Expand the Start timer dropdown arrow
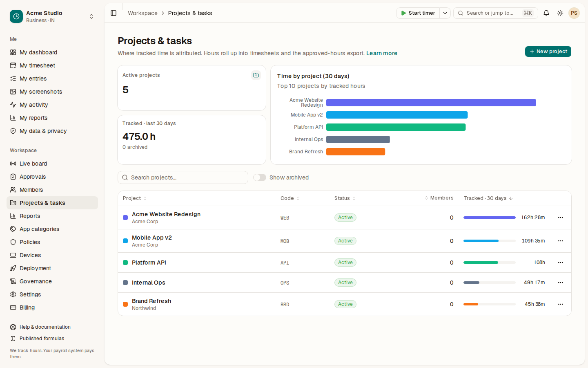This screenshot has height=368, width=588. click(x=445, y=13)
